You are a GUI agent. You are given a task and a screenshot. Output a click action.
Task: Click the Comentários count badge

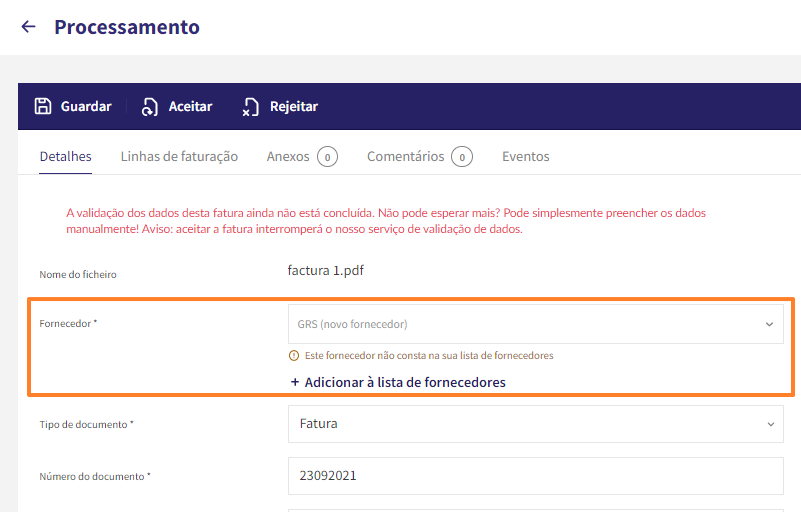(x=462, y=157)
